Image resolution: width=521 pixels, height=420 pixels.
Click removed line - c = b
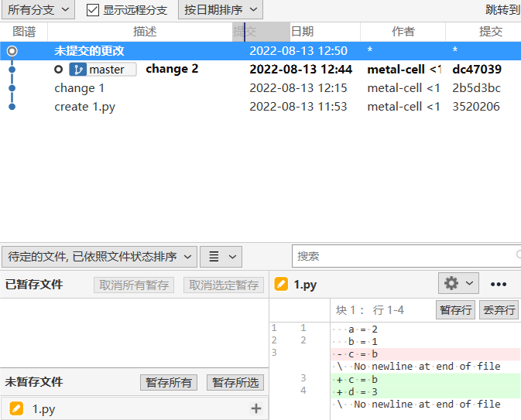coord(426,354)
